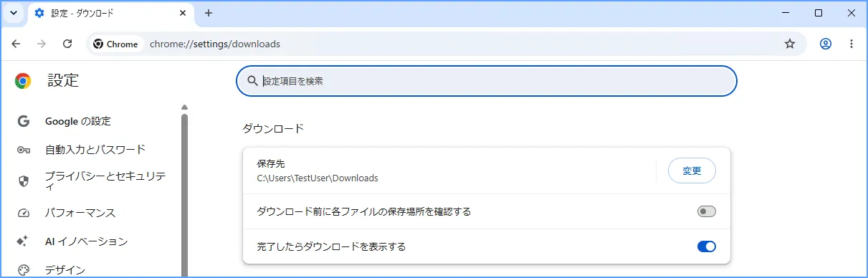Open the profile avatar menu
Viewport: 868px width, 278px height.
826,44
